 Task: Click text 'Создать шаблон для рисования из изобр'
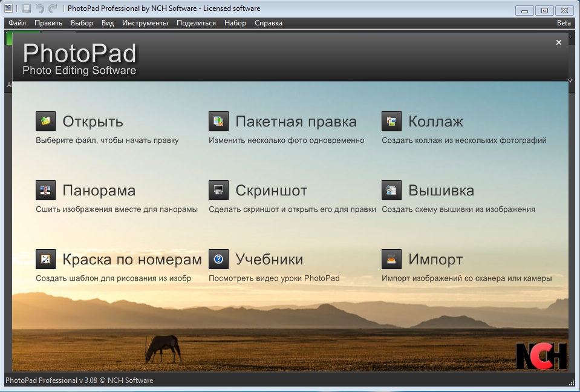(113, 278)
